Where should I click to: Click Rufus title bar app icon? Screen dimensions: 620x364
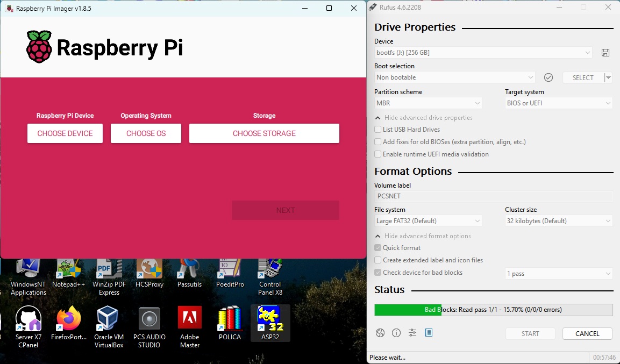[373, 7]
